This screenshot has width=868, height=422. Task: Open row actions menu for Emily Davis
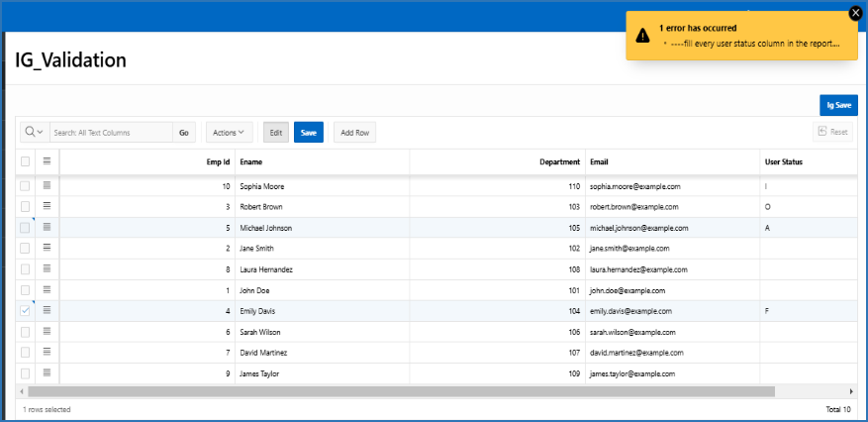click(47, 311)
